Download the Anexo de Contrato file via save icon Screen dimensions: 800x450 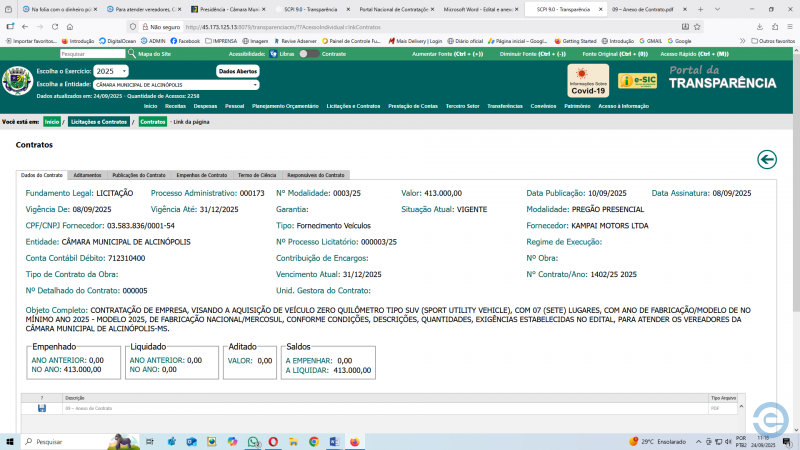pyautogui.click(x=41, y=409)
